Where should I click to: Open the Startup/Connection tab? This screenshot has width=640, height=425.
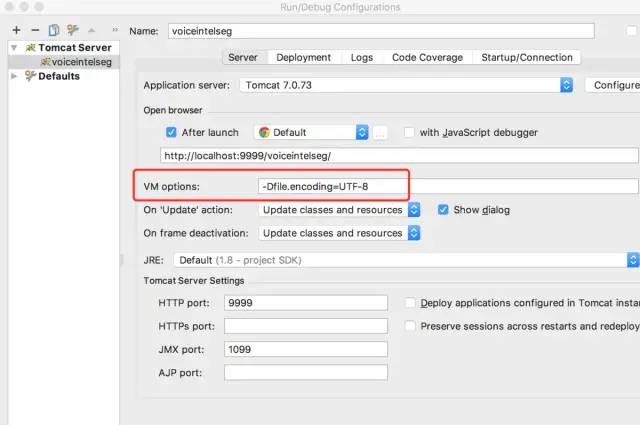click(x=527, y=58)
